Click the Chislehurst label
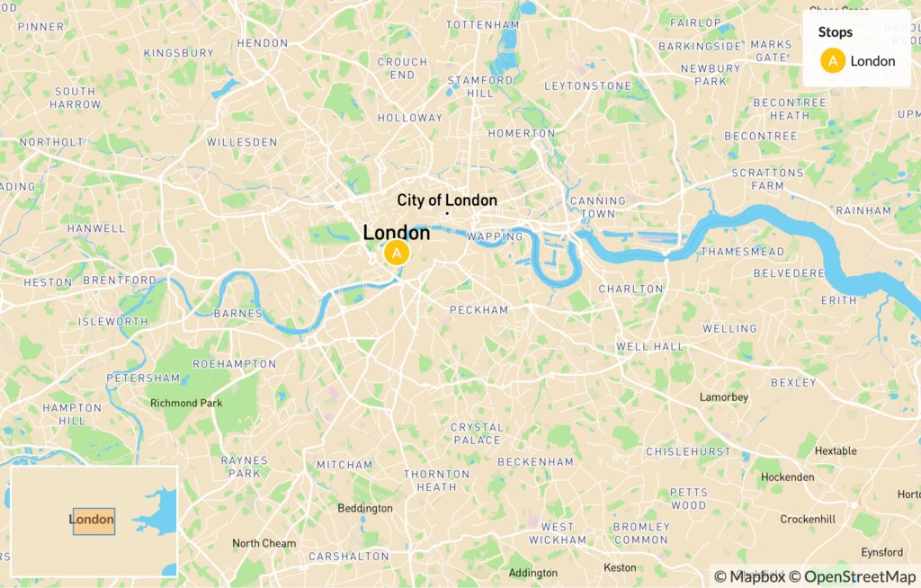Viewport: 921px width, 588px height. (688, 451)
